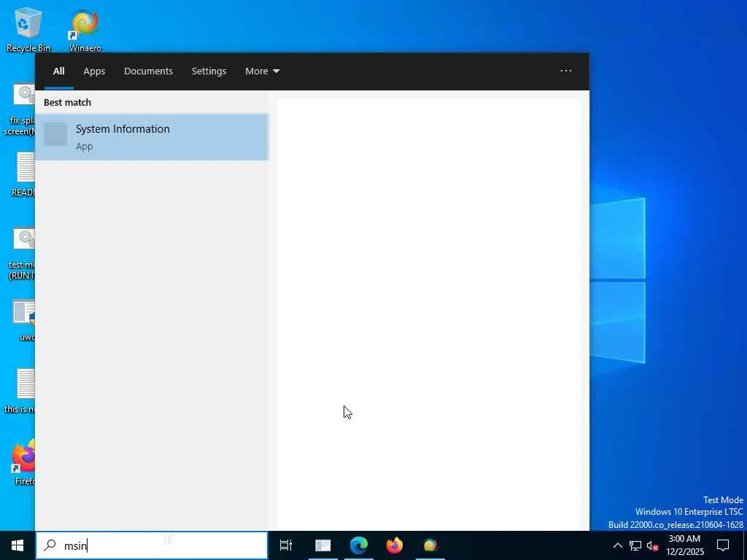Switch to the Settings search tab
Viewport: 747px width, 560px height.
tap(209, 71)
